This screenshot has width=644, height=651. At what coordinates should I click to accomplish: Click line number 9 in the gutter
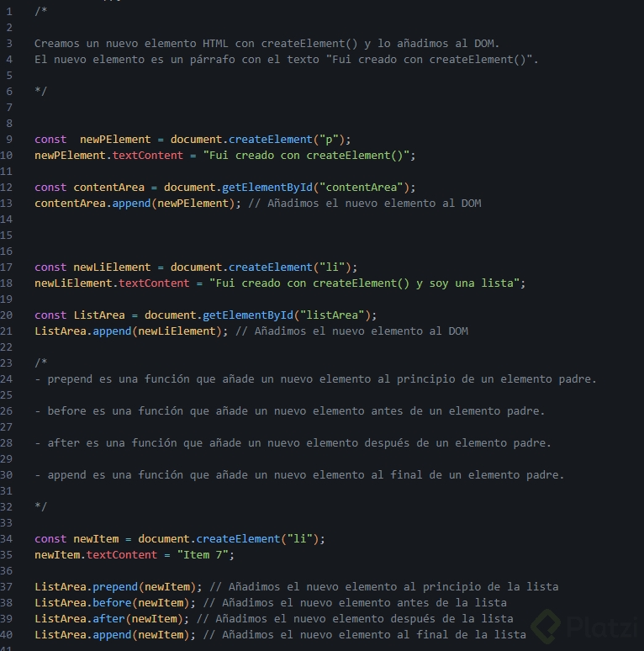pos(9,140)
